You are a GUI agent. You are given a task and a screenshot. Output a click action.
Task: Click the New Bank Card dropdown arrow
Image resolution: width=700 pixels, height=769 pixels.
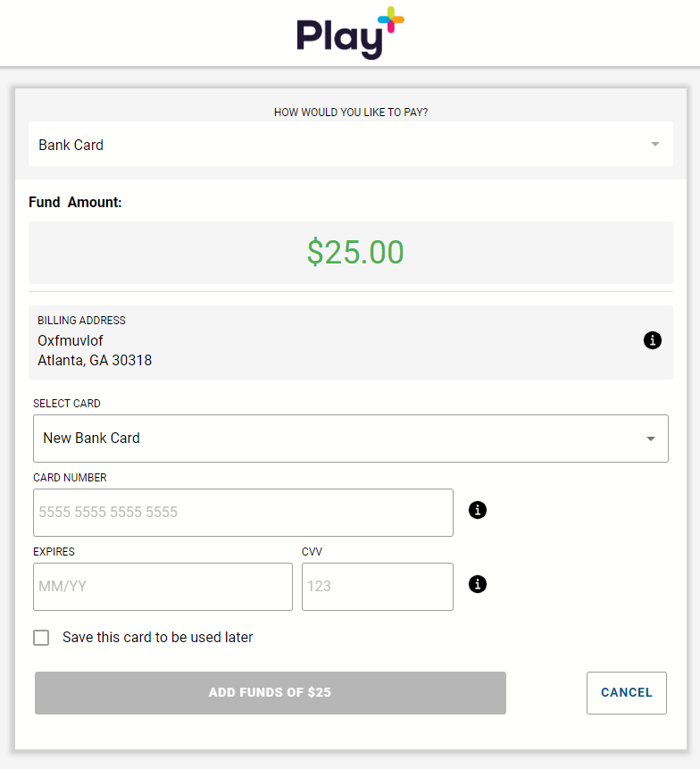pyautogui.click(x=651, y=439)
